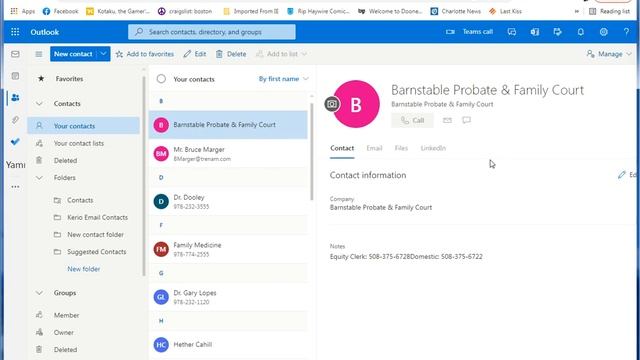640x360 pixels.
Task: Click New contact button
Action: point(73,54)
